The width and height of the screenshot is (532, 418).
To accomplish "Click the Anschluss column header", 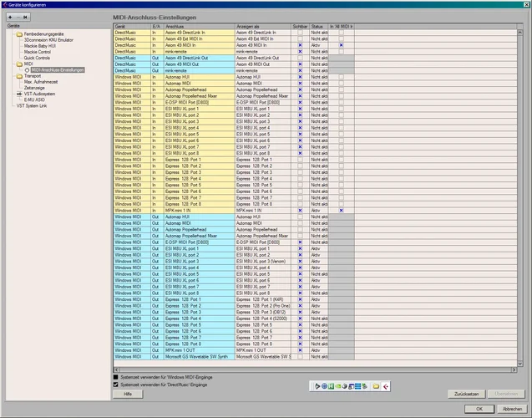I will [199, 26].
